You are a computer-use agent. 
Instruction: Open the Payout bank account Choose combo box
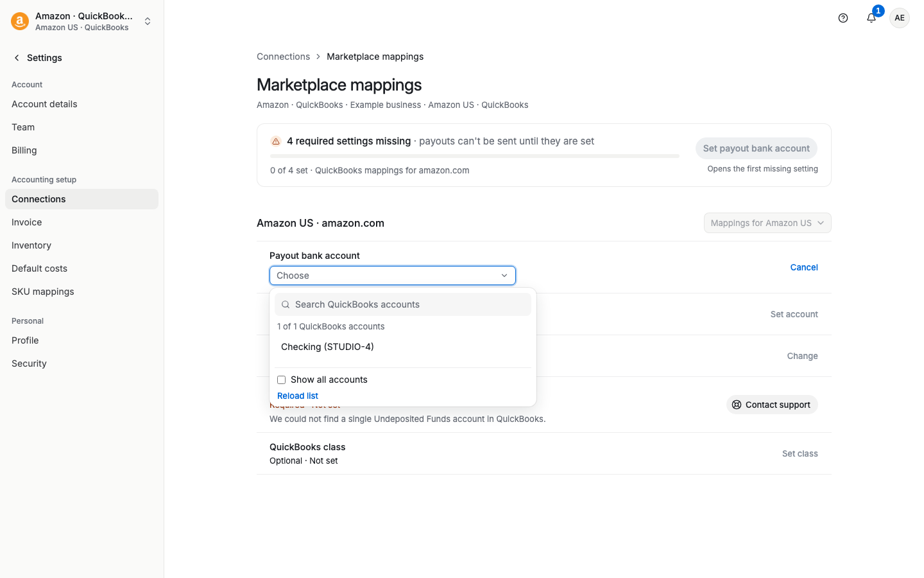click(393, 276)
